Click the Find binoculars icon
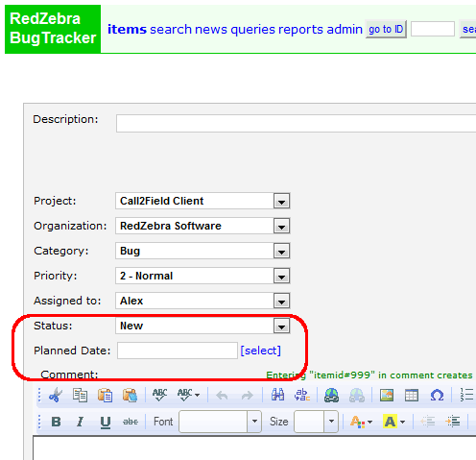 [277, 395]
